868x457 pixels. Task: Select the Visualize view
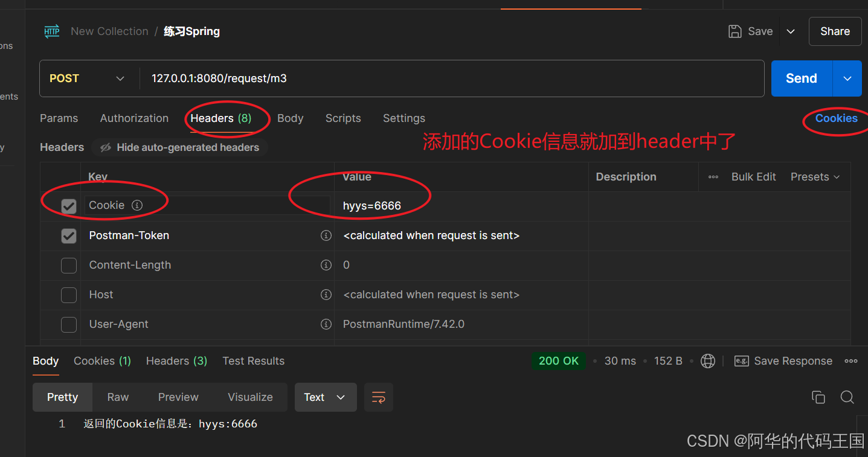[x=250, y=397]
